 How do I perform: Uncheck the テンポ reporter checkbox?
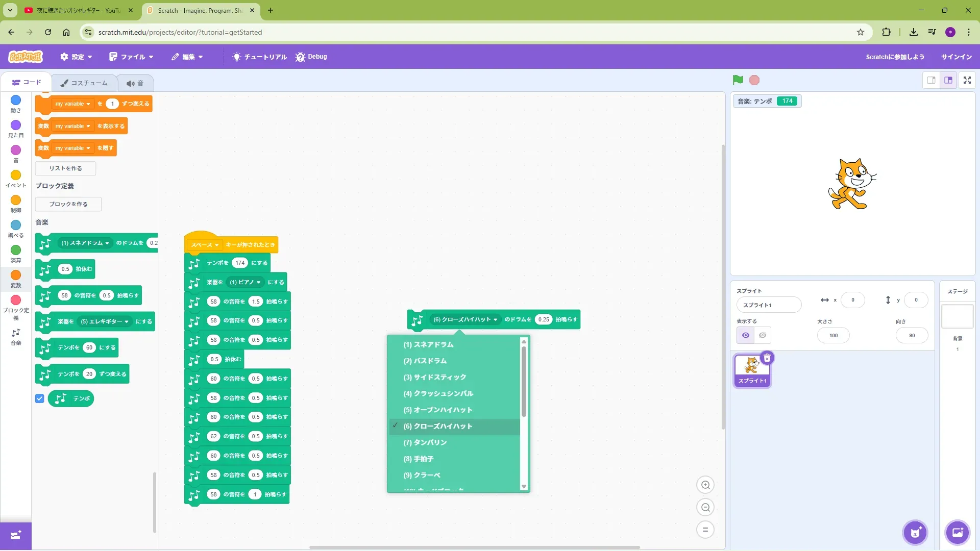(40, 398)
